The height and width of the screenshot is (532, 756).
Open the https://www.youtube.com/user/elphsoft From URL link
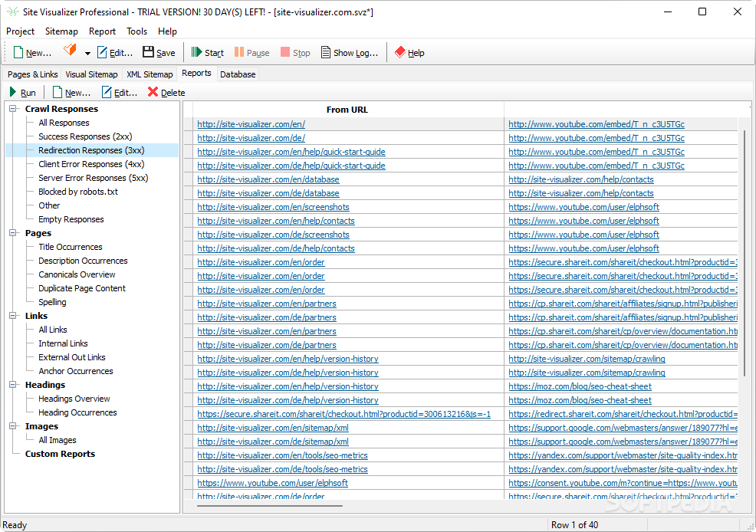point(272,484)
